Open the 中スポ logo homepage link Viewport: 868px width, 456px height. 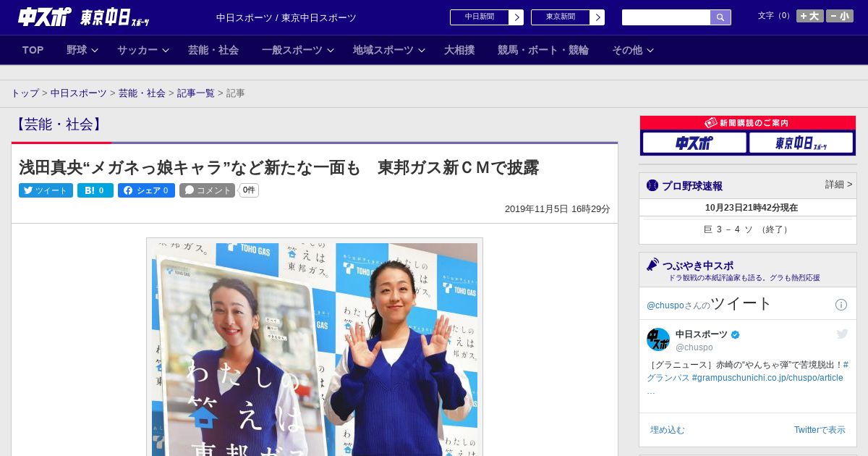click(x=44, y=17)
